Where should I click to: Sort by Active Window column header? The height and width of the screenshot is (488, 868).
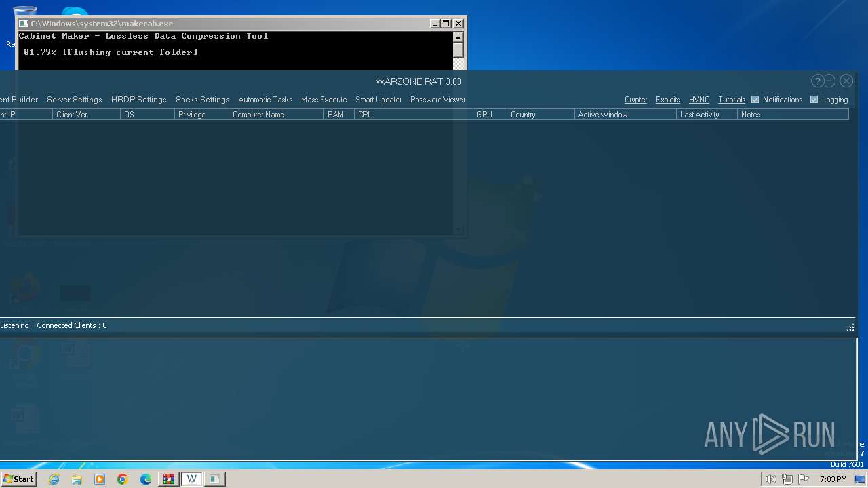pyautogui.click(x=625, y=115)
